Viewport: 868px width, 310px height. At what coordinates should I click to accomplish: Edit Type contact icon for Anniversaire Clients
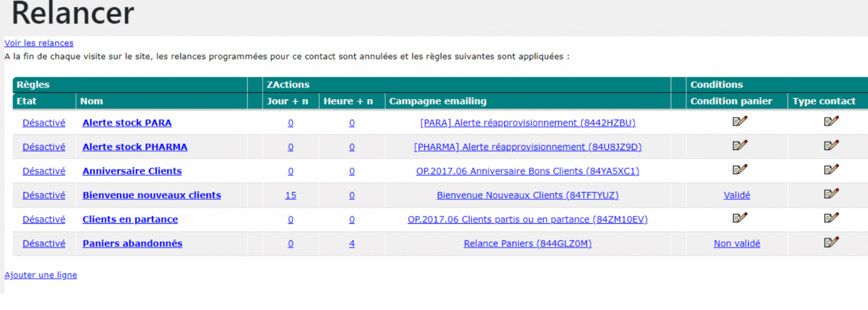[x=831, y=169]
